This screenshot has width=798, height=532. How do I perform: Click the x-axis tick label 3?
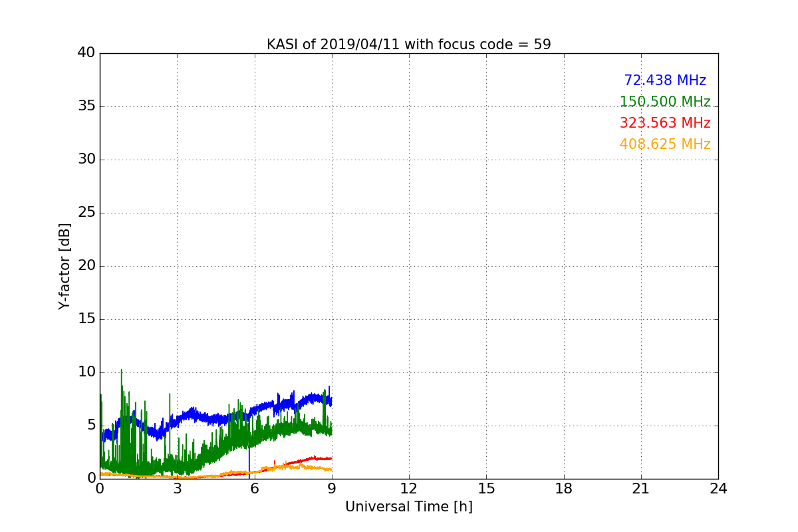pos(177,489)
